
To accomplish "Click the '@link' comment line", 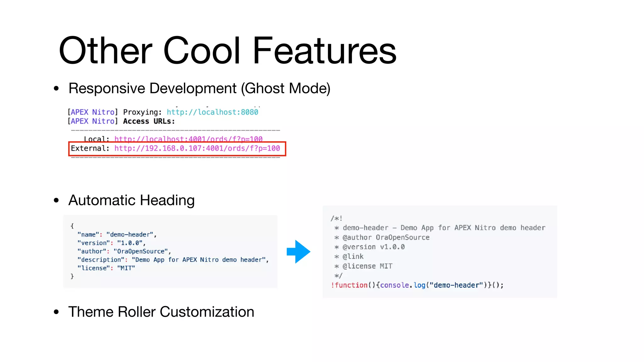I will (x=349, y=256).
